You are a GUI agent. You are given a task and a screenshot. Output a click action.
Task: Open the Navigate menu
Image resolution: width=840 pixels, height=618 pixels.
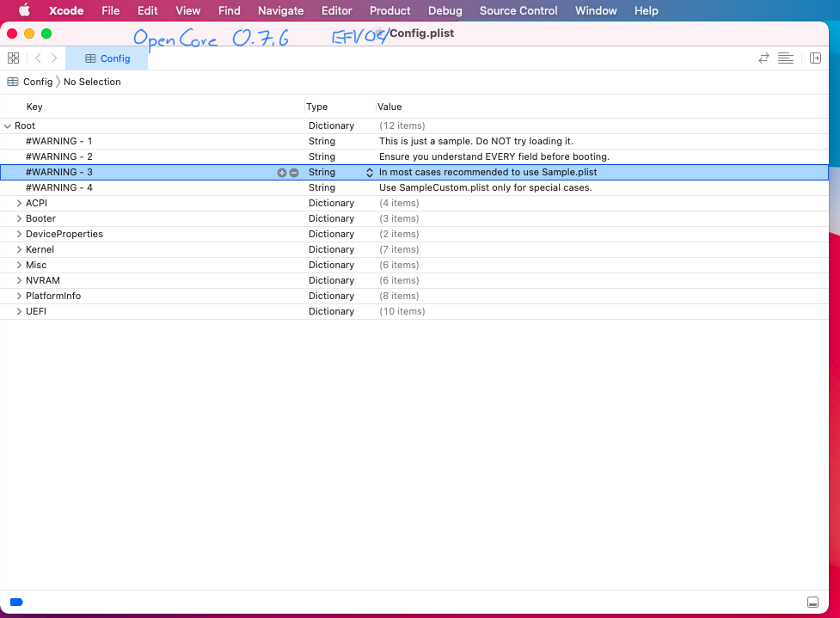280,10
